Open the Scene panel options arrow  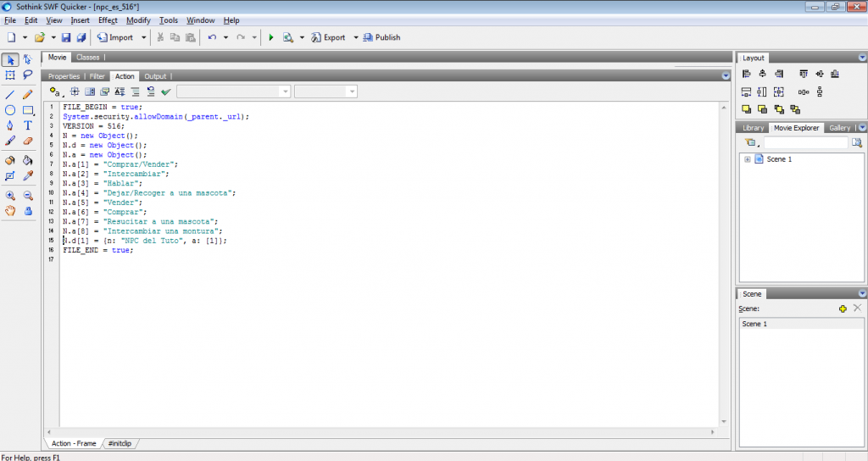pos(862,294)
